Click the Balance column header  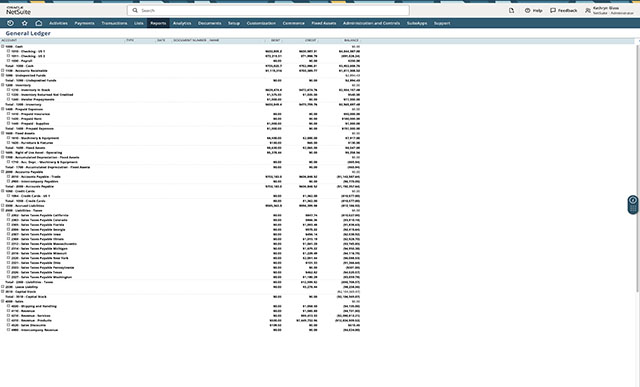pos(351,40)
